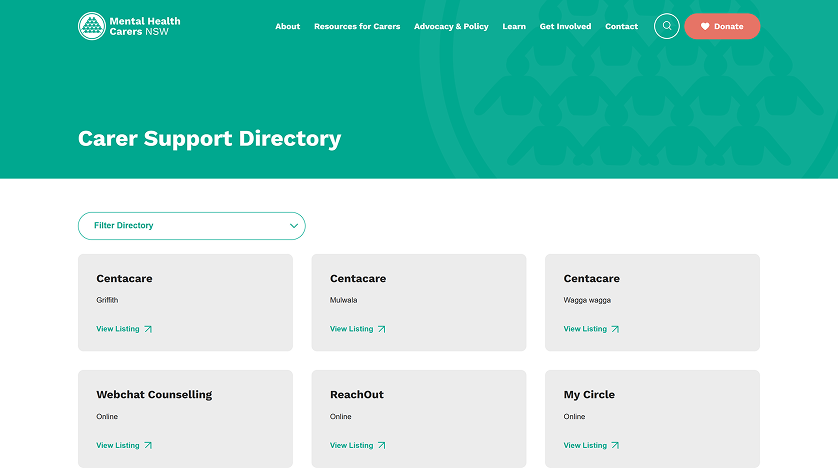Click the Griffith location text

[107, 300]
